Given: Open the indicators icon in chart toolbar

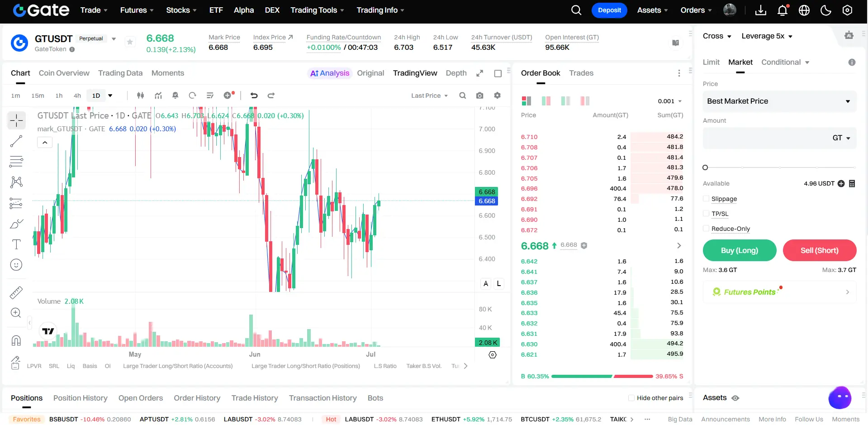Looking at the screenshot, I should (158, 96).
